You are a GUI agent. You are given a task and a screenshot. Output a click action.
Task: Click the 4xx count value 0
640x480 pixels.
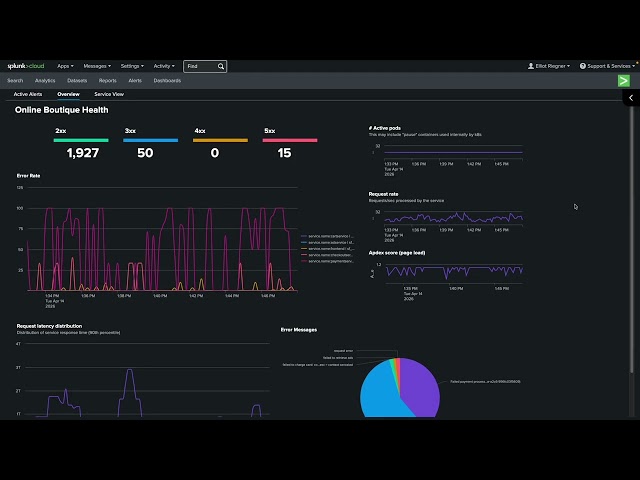pos(215,153)
